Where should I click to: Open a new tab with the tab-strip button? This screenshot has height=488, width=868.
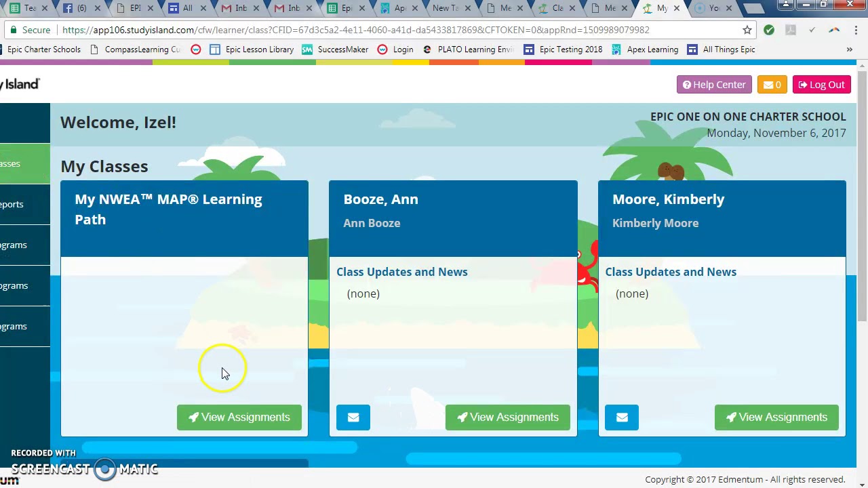click(754, 9)
